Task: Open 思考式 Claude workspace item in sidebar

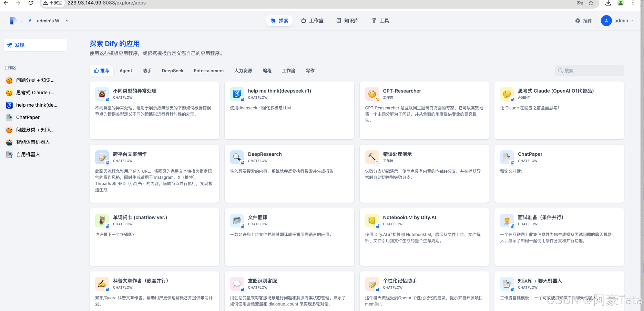Action: click(x=35, y=93)
